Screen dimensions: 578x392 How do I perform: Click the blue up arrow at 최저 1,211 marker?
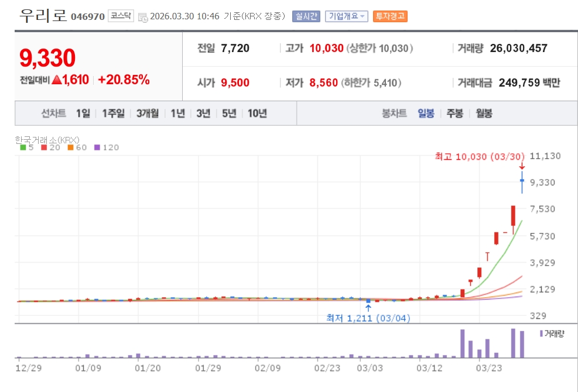point(368,308)
